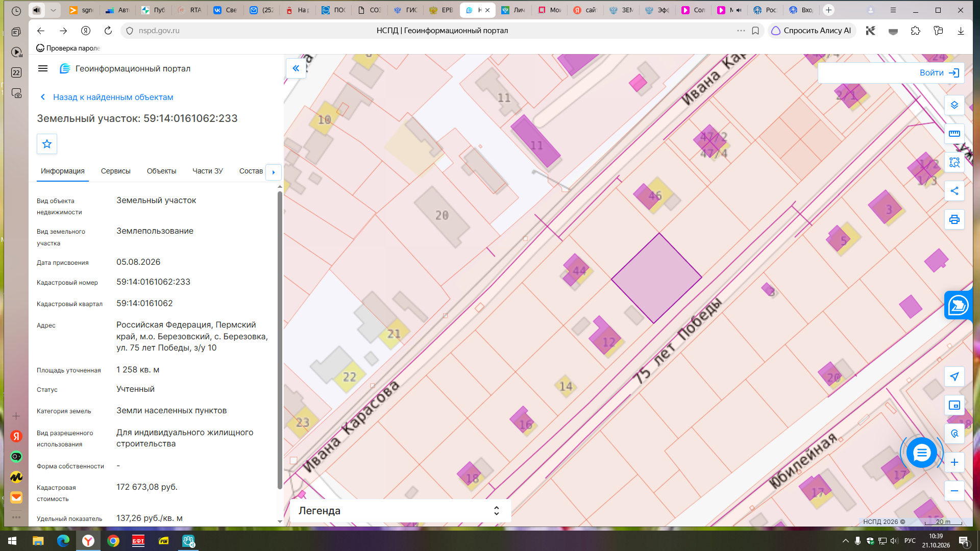The height and width of the screenshot is (551, 980).
Task: Locate my position with the navigation arrow
Action: click(x=954, y=377)
